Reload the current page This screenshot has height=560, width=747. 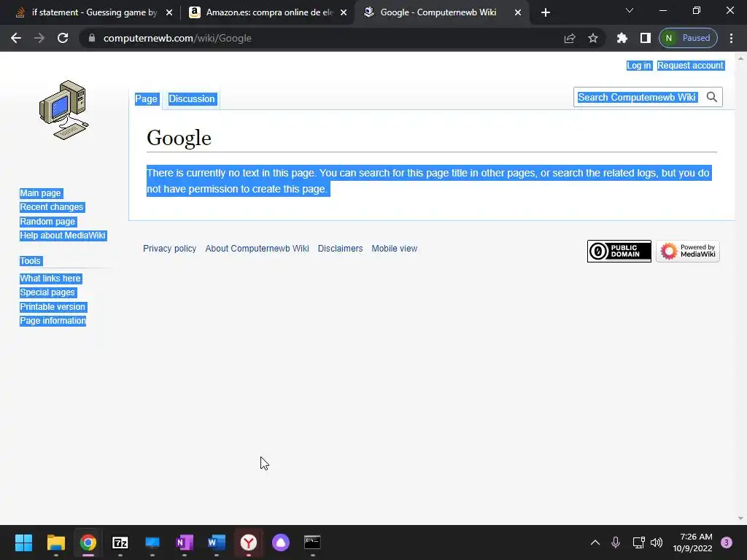[x=63, y=38]
